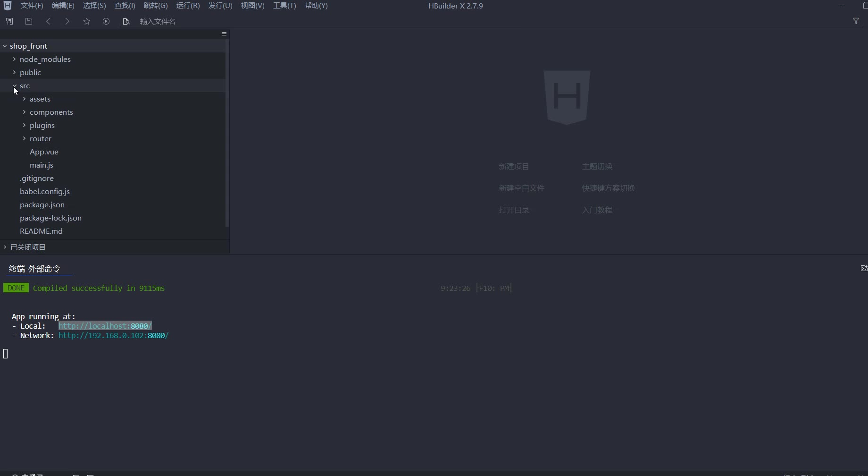Viewport: 868px width, 476px height.
Task: Click the run play icon in the toolbar
Action: [106, 21]
